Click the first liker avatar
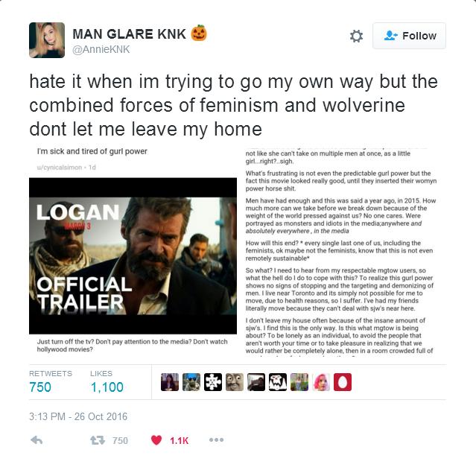 170,382
